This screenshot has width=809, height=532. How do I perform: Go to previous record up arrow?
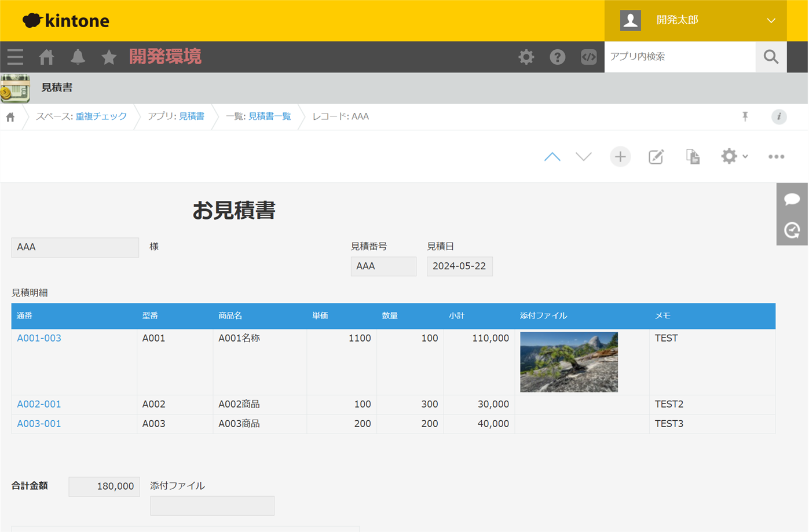pos(552,157)
